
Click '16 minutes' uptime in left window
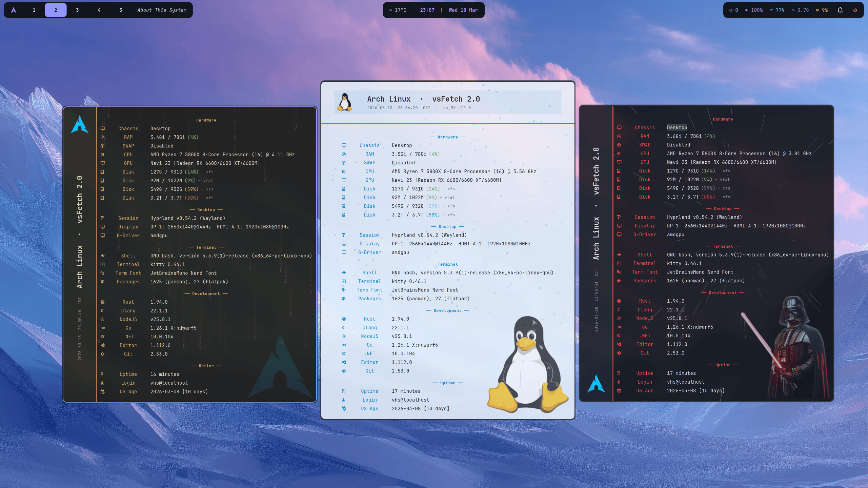(165, 374)
